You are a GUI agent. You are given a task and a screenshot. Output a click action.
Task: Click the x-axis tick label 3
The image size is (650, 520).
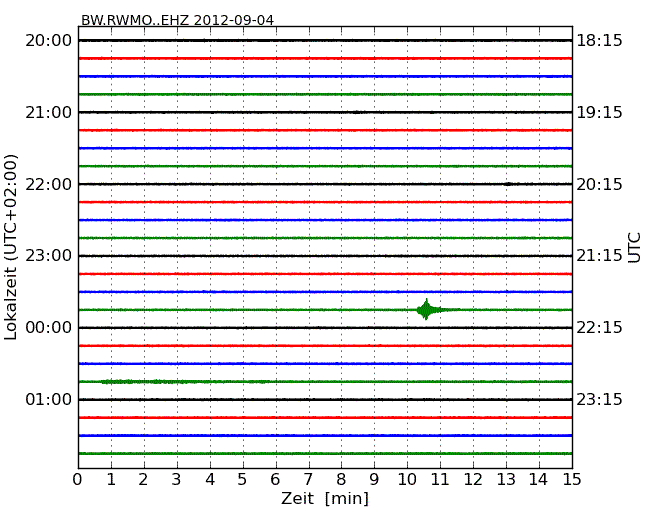pyautogui.click(x=177, y=479)
